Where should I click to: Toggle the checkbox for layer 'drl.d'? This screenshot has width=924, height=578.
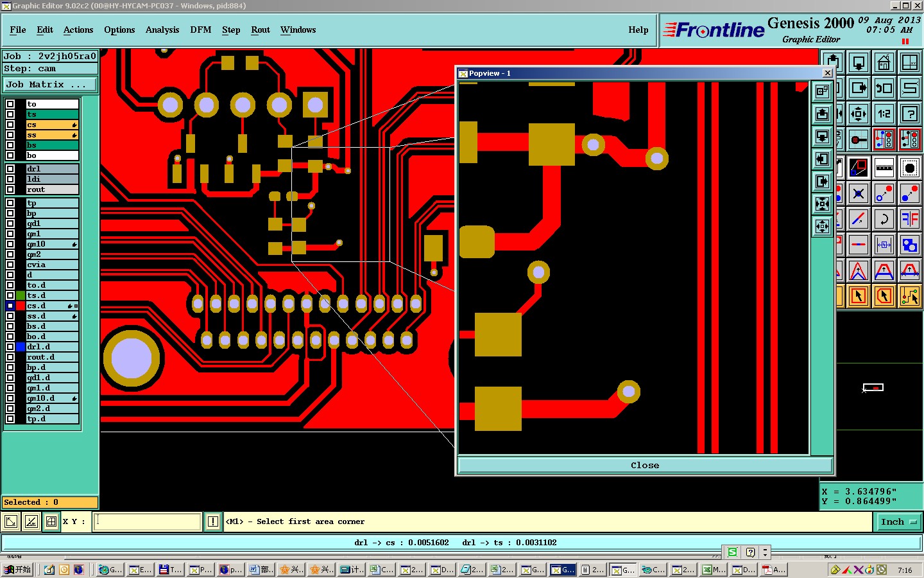(10, 347)
